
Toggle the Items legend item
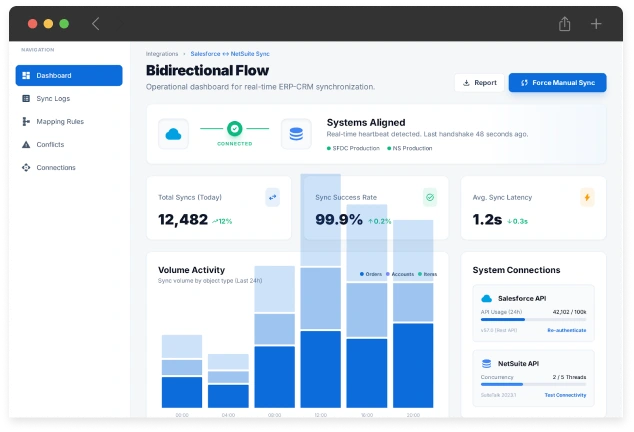tap(427, 274)
